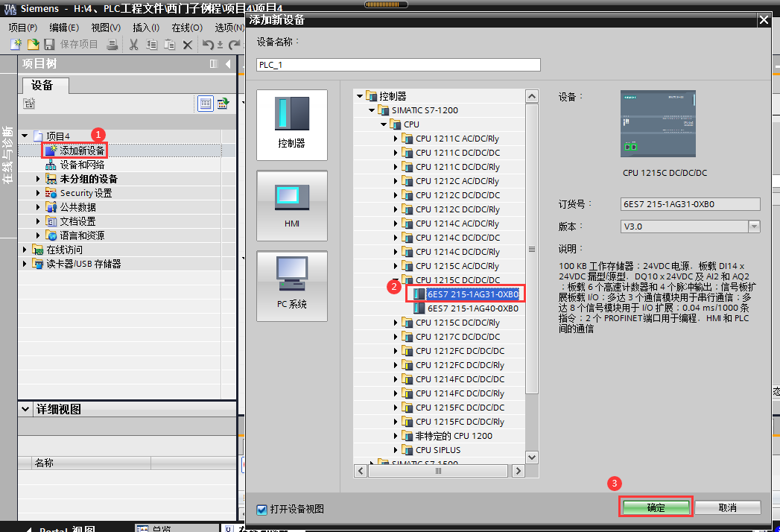This screenshot has height=532, width=780.
Task: Open the 编辑(E) menu
Action: tap(64, 28)
